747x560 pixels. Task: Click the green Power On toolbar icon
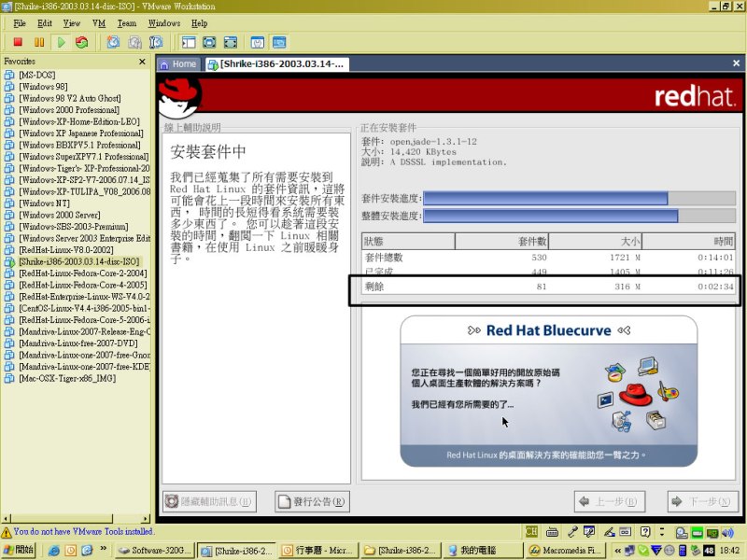coord(61,42)
